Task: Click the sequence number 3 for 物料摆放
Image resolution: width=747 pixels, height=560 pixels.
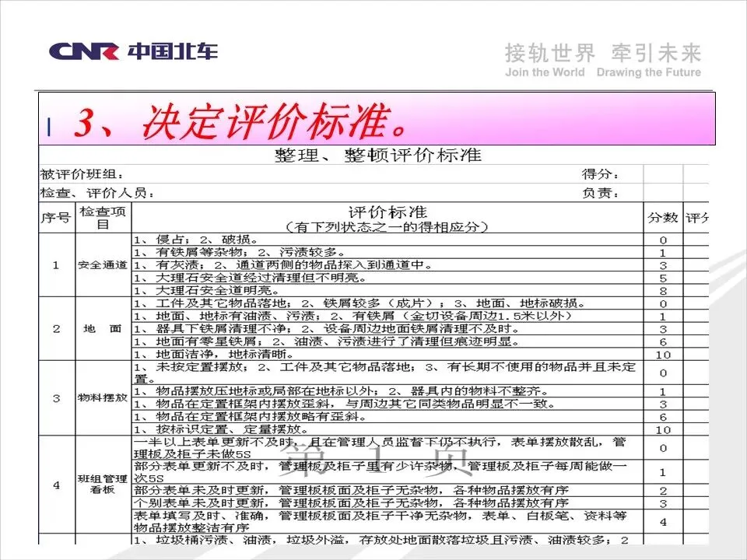Action: 56,397
